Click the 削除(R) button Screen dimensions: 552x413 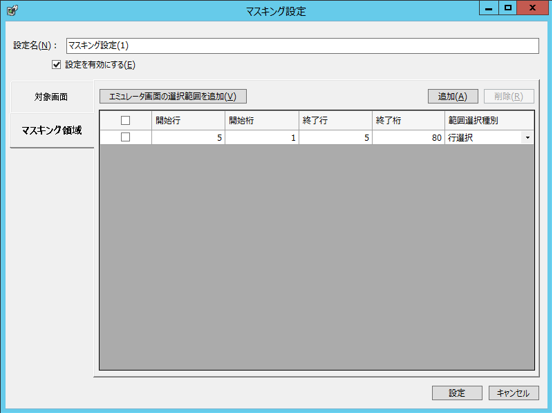[x=509, y=96]
